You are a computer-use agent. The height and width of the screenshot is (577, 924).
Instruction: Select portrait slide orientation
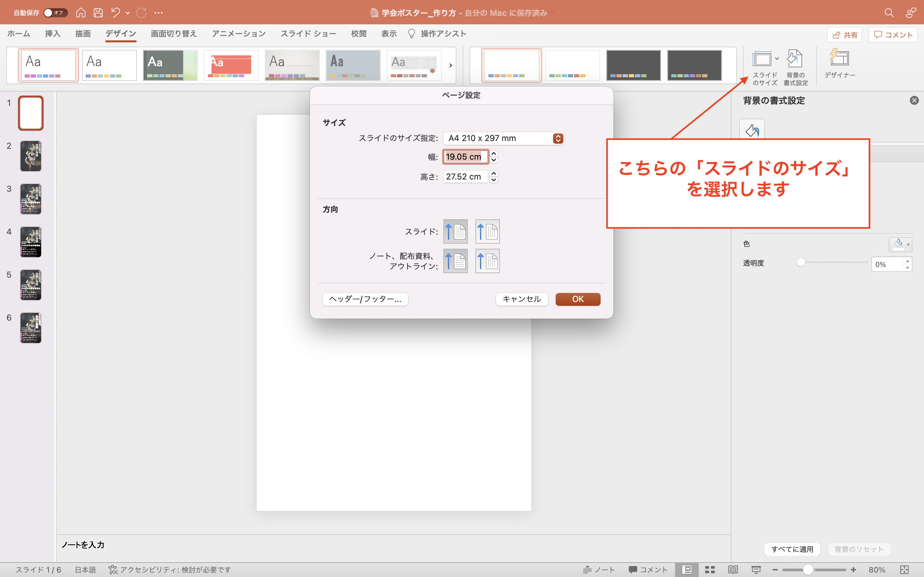click(x=455, y=231)
